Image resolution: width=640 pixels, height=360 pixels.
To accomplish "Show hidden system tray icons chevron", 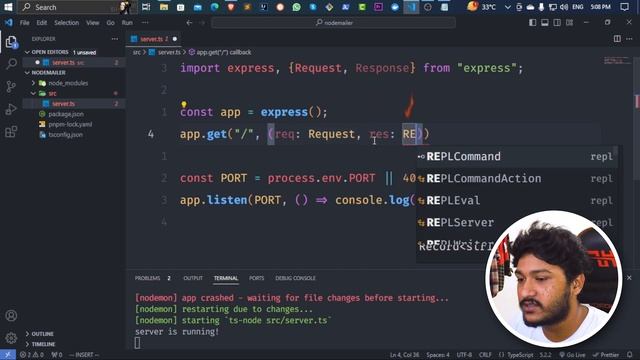I will click(507, 7).
